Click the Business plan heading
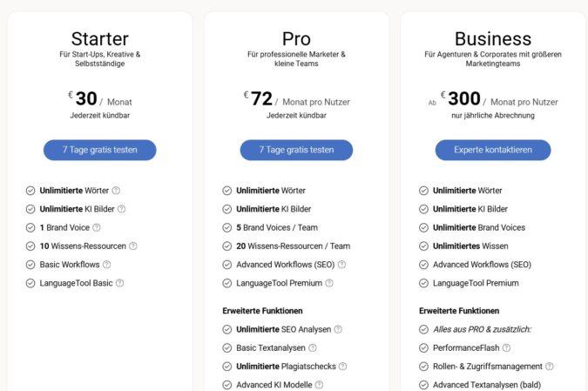 493,39
